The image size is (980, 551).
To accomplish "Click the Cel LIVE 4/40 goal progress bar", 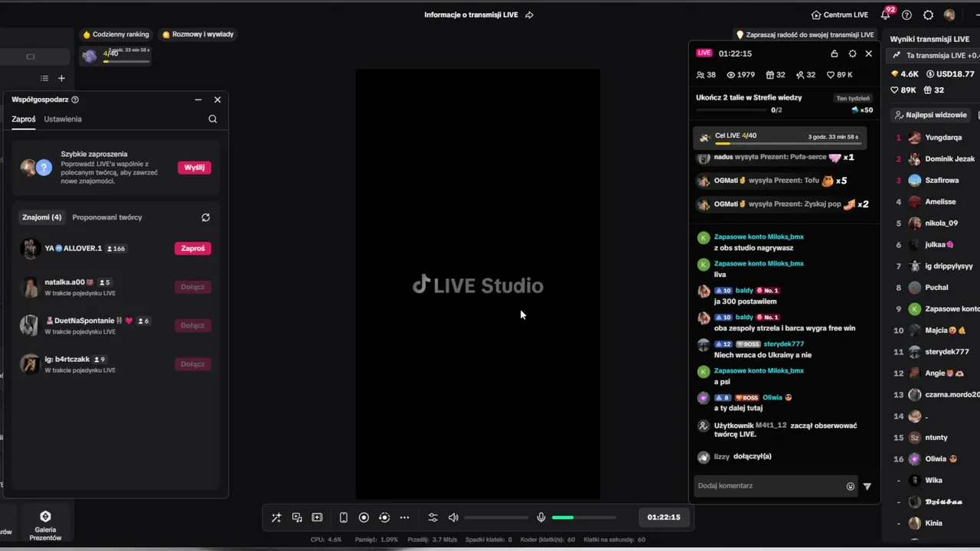I will pos(780,138).
